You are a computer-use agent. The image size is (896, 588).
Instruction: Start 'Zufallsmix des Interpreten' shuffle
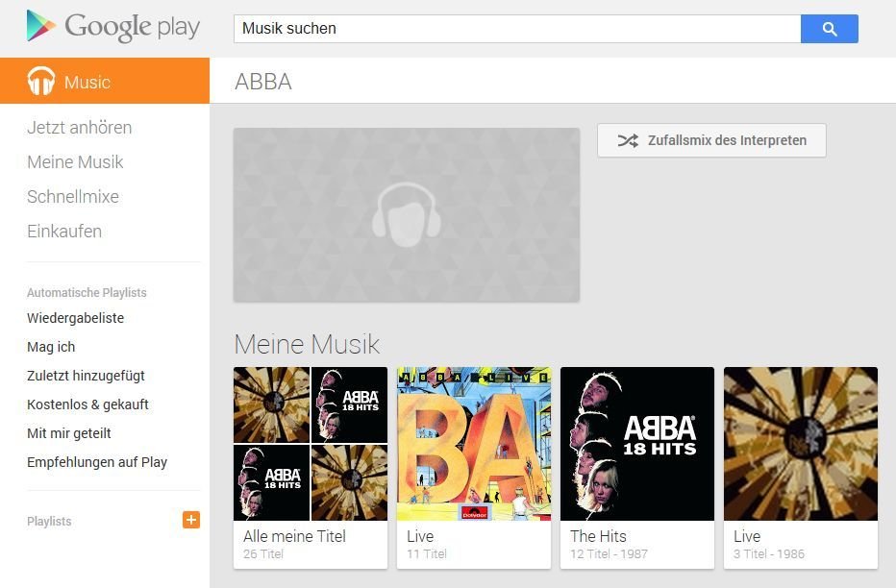pos(711,140)
